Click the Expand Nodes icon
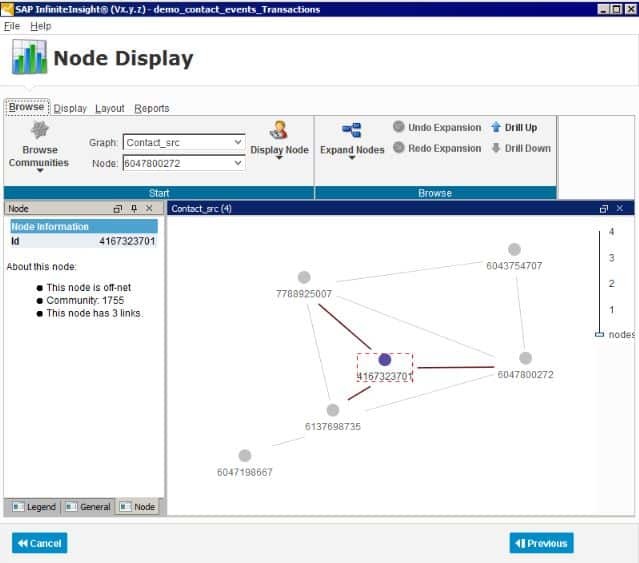Screen dimensions: 639x563 [352, 130]
